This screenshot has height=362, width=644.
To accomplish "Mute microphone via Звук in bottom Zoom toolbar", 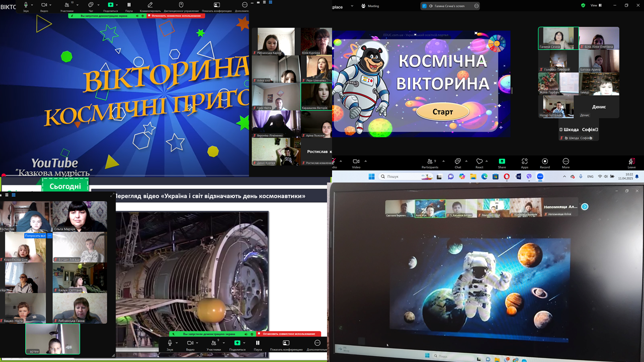I will pos(170,345).
